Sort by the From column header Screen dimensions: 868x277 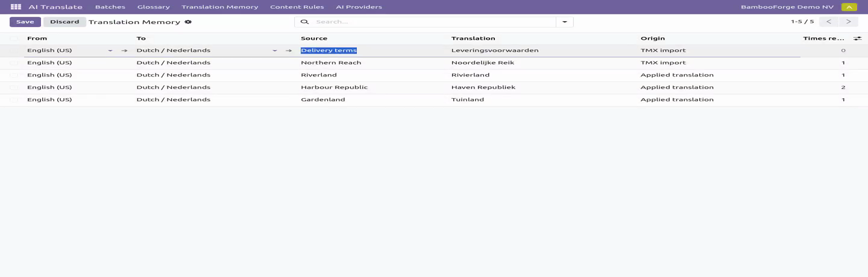pyautogui.click(x=37, y=39)
